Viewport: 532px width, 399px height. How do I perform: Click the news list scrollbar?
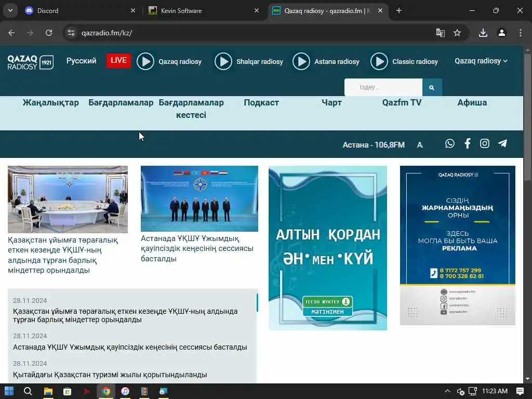[257, 303]
